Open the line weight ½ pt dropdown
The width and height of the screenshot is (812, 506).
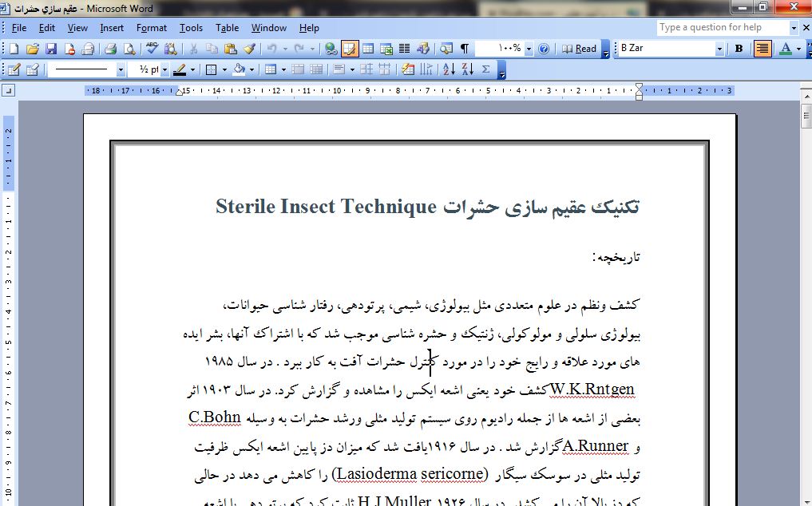164,69
